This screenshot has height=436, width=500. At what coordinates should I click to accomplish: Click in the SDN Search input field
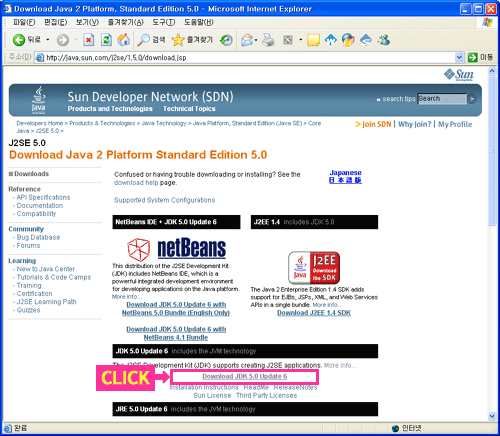coord(442,99)
